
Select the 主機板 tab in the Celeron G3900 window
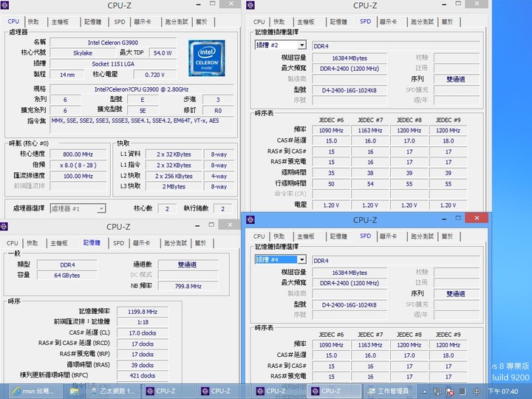[x=60, y=21]
